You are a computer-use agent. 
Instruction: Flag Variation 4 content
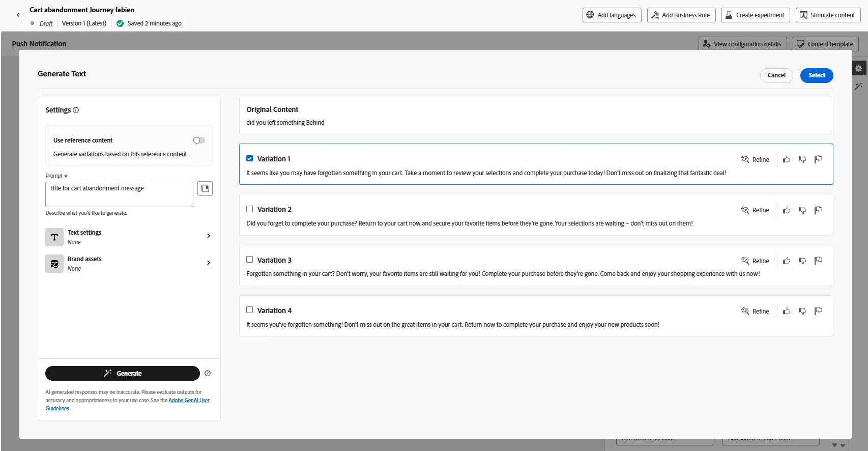818,311
